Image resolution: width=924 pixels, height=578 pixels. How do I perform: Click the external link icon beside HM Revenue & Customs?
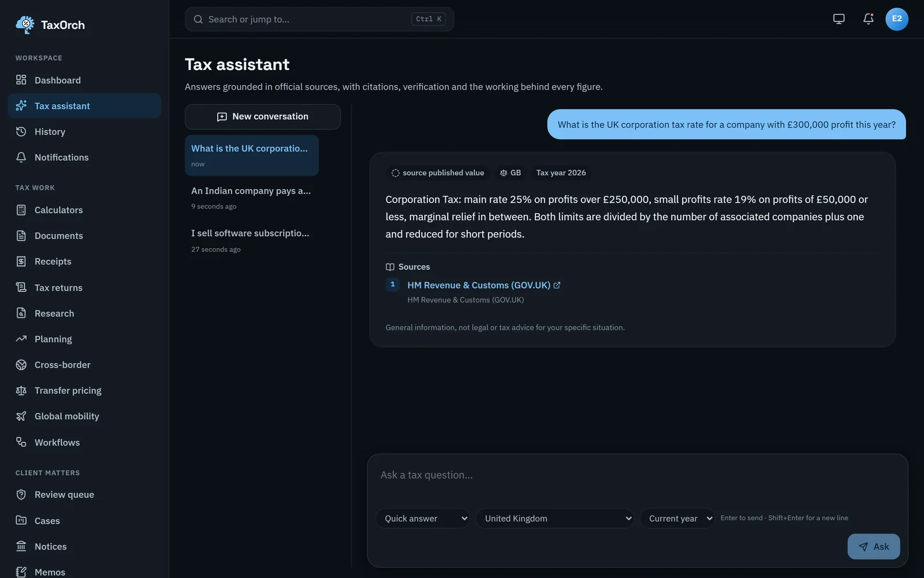pyautogui.click(x=557, y=285)
